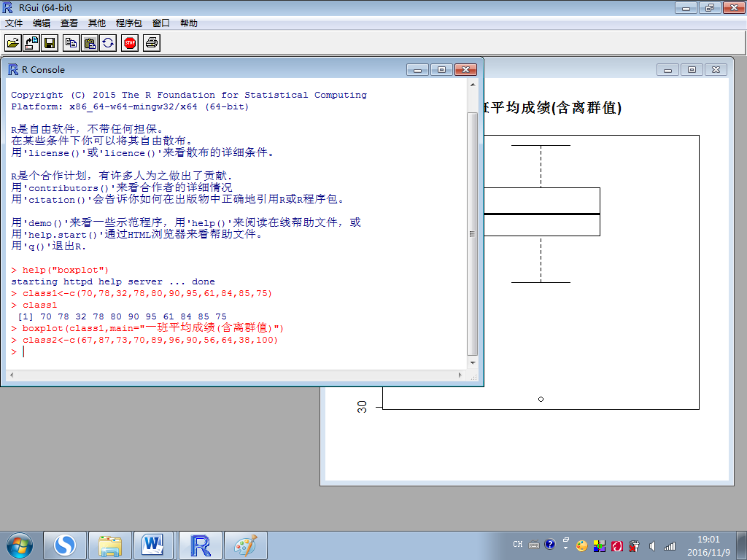Click the R Console scroll down arrow
This screenshot has height=560, width=747.
click(x=473, y=363)
